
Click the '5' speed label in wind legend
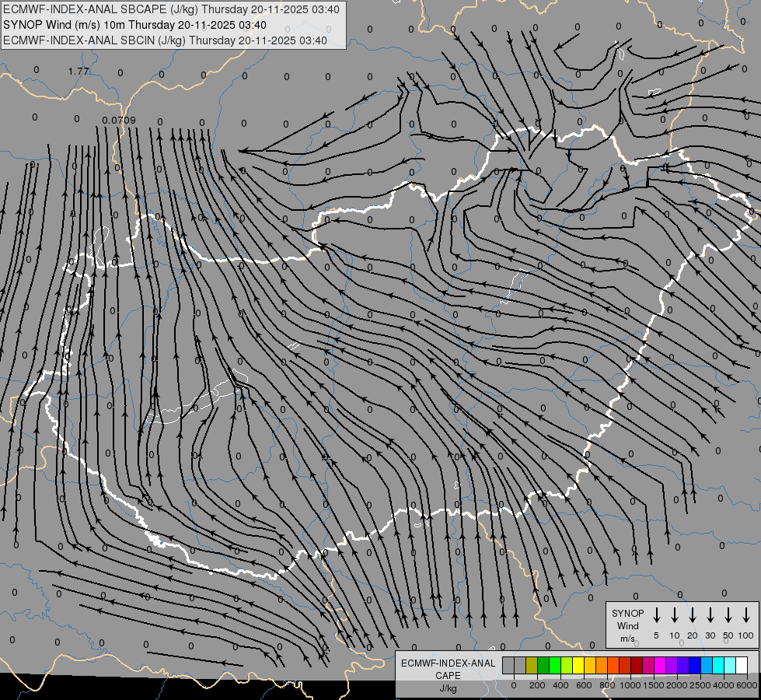(656, 635)
